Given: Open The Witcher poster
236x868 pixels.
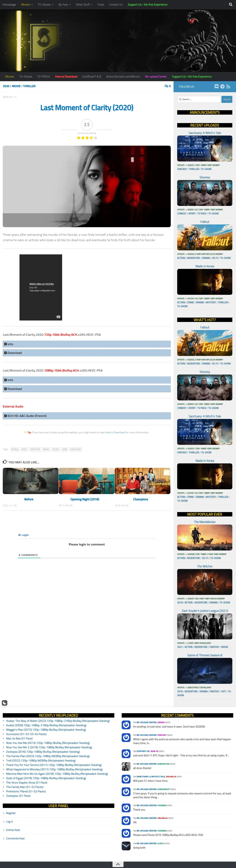Looking at the screenshot, I should point(205,582).
